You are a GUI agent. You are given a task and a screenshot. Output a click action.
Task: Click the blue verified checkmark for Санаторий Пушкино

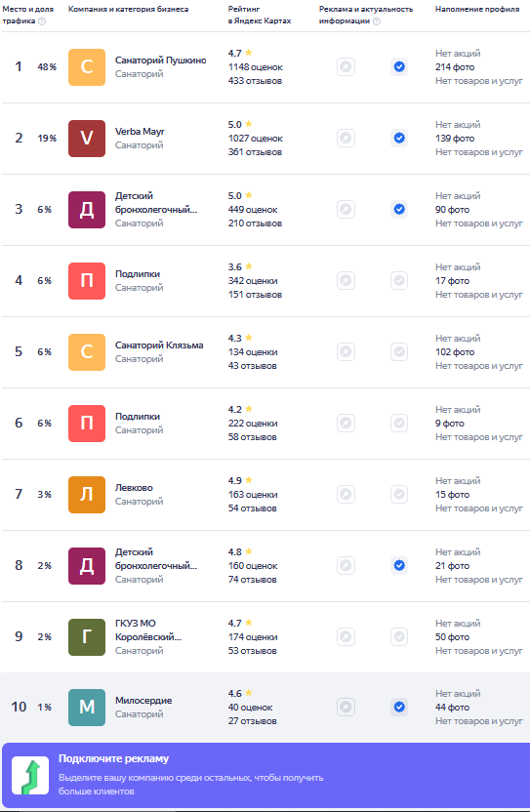pyautogui.click(x=399, y=66)
